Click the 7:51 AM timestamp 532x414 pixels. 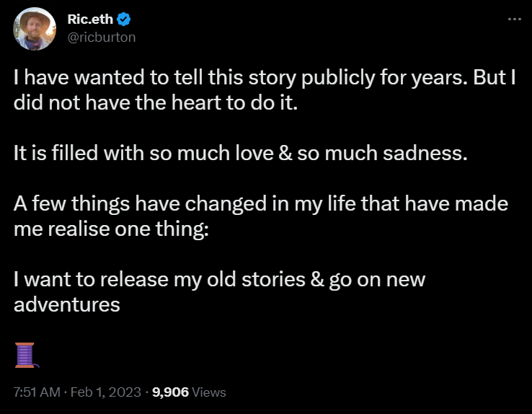(36, 392)
